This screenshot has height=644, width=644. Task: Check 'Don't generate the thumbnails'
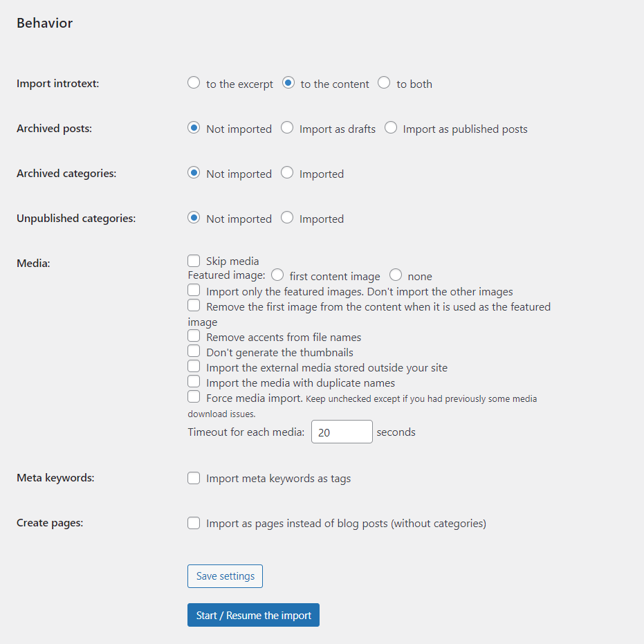point(194,351)
